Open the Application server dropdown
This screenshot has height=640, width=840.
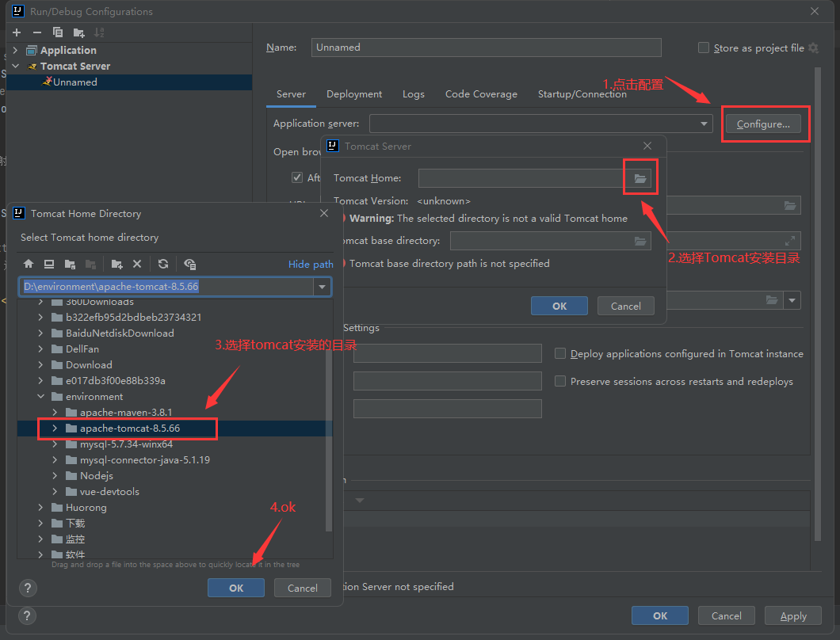point(704,124)
